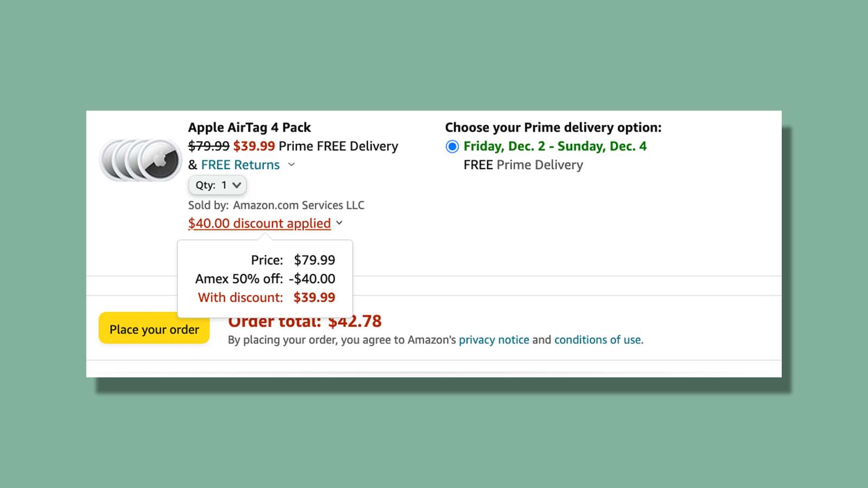868x488 pixels.
Task: Click the green delivery date range text
Action: [x=555, y=146]
